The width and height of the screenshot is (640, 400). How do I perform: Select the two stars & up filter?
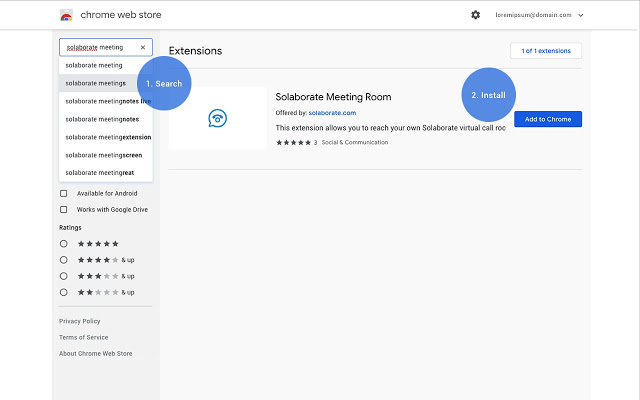pyautogui.click(x=64, y=292)
